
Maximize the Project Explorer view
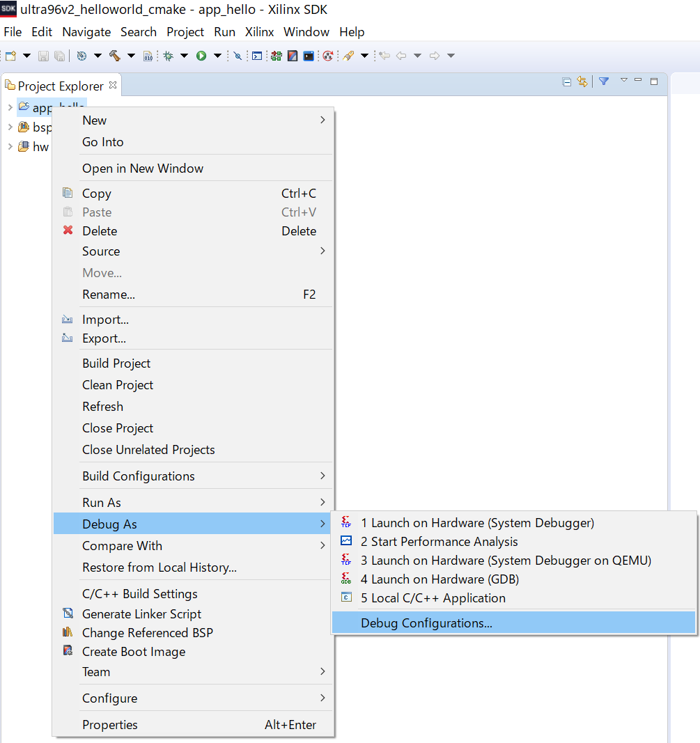654,81
